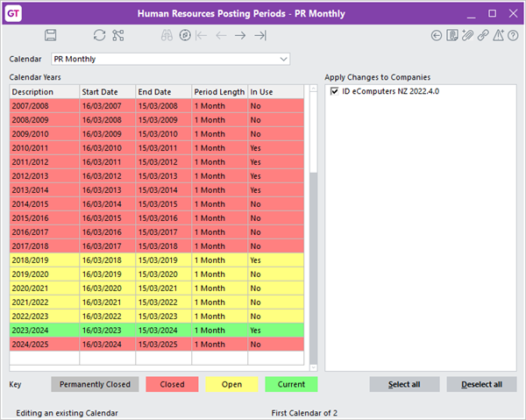Click the Deselect all button
This screenshot has width=526, height=420.
481,384
